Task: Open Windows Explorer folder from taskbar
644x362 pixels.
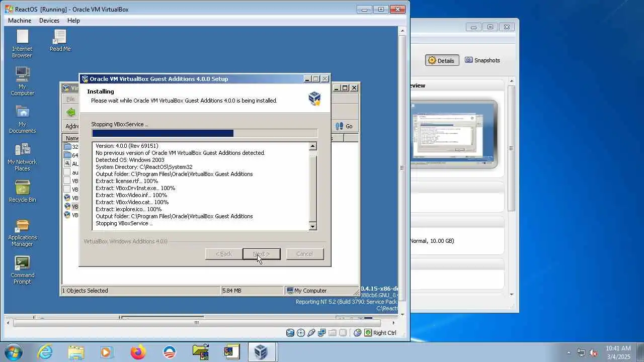Action: pos(76,352)
